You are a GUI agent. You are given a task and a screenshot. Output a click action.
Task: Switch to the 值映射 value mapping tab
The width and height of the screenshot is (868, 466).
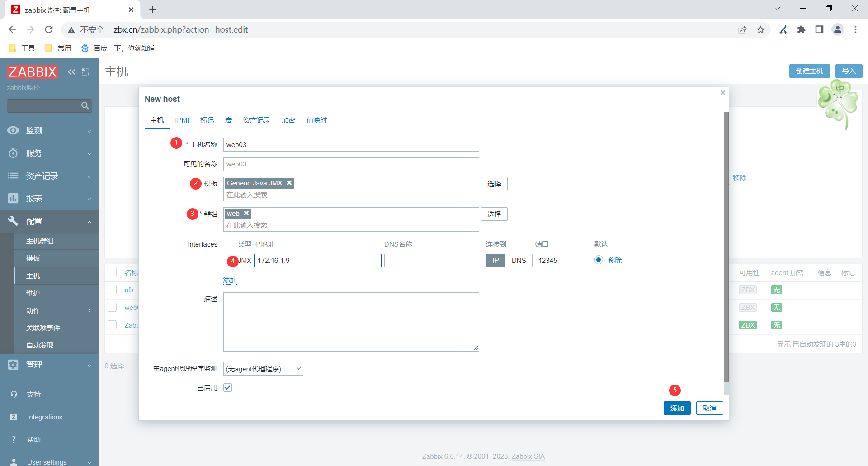coord(316,120)
